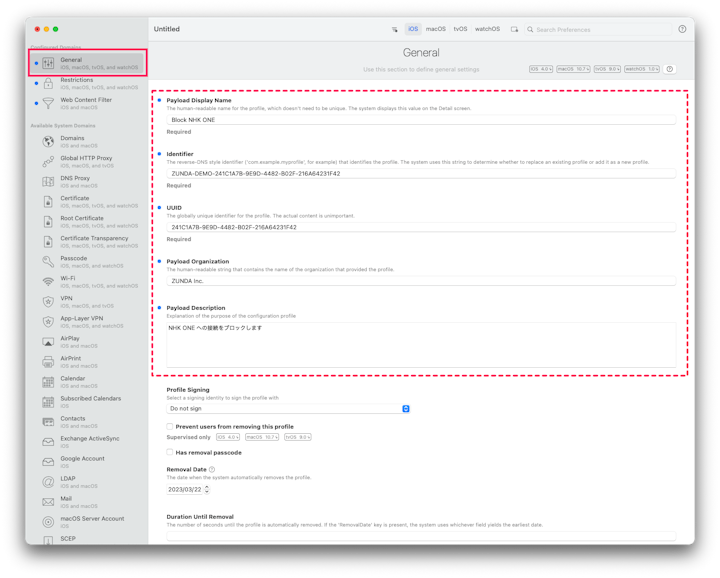
Task: Open the Restrictions padlock icon
Action: point(48,83)
